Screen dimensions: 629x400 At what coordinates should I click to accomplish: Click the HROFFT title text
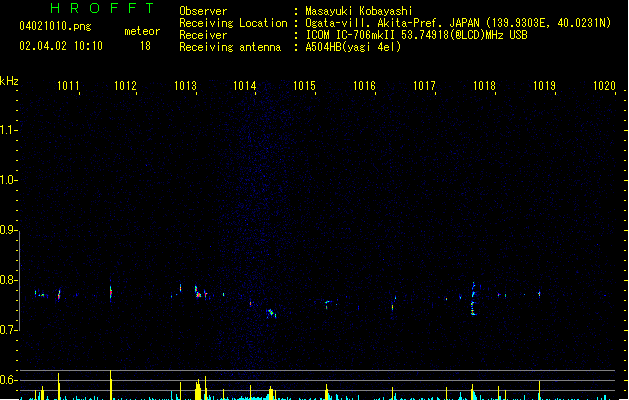pos(102,8)
